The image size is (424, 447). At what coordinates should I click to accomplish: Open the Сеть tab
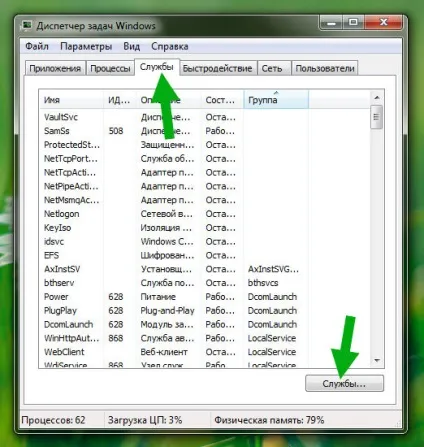coord(272,68)
